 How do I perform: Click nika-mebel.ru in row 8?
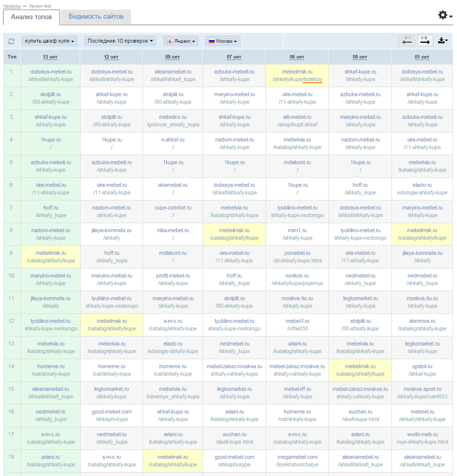(173, 230)
